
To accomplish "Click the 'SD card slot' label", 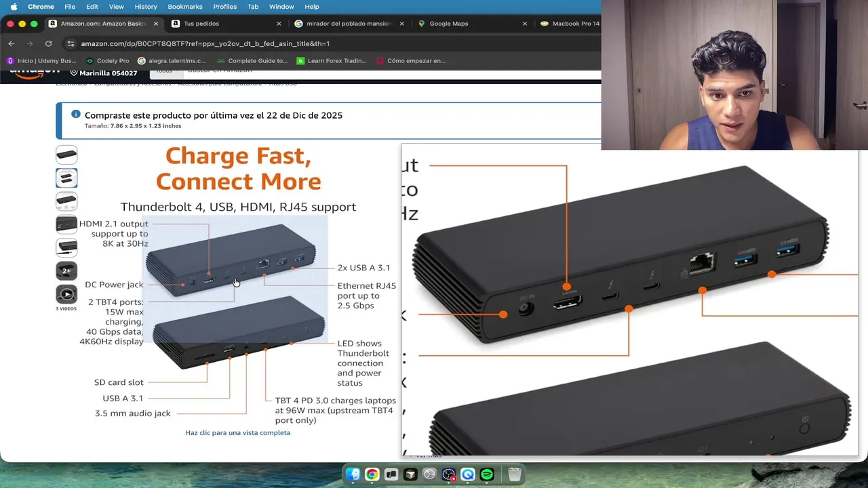I will coord(119,382).
